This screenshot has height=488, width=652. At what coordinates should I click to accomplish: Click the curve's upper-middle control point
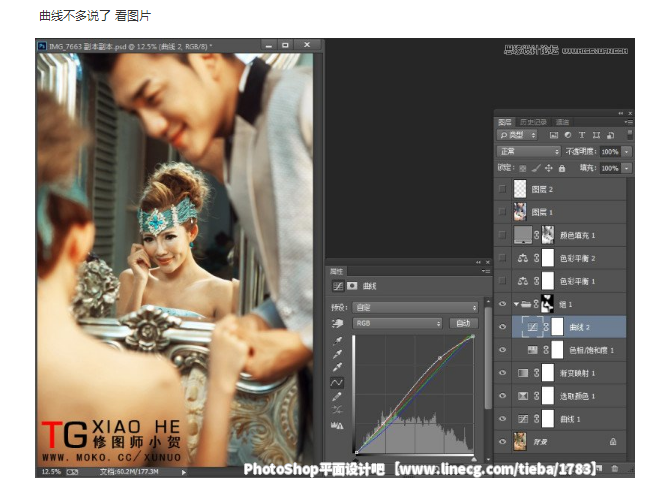coord(440,358)
